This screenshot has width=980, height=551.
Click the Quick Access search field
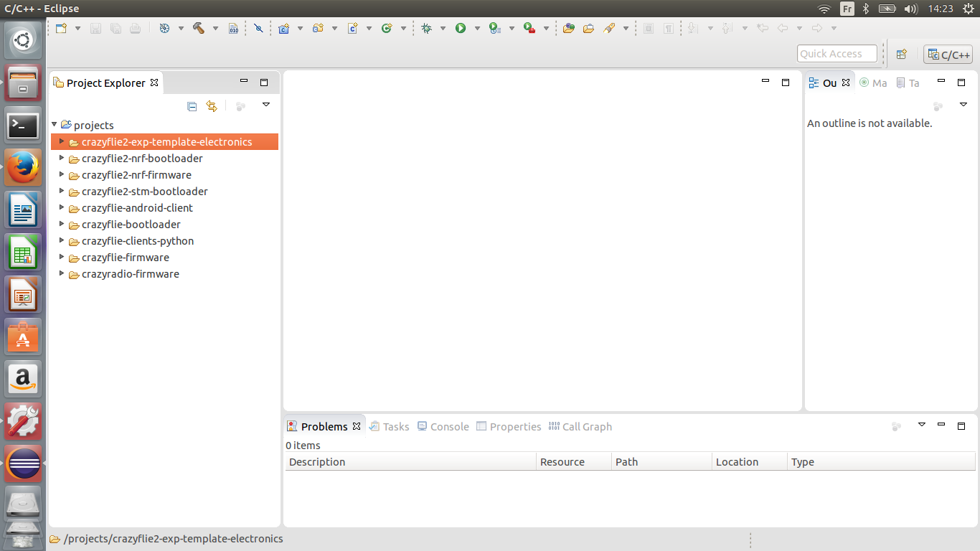[x=837, y=54]
